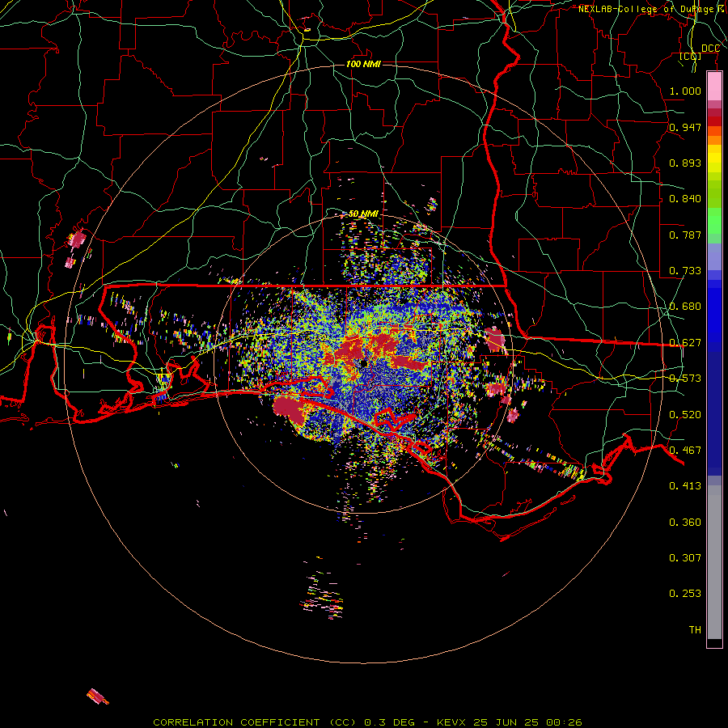This screenshot has height=728, width=728.
Task: Click the black radar site dot
Action: pyautogui.click(x=363, y=363)
